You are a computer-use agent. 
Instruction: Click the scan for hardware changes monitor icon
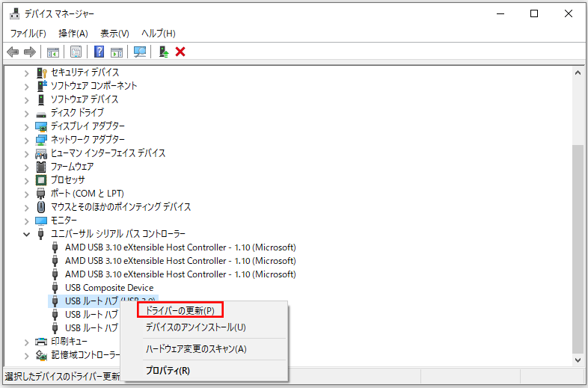tap(139, 52)
